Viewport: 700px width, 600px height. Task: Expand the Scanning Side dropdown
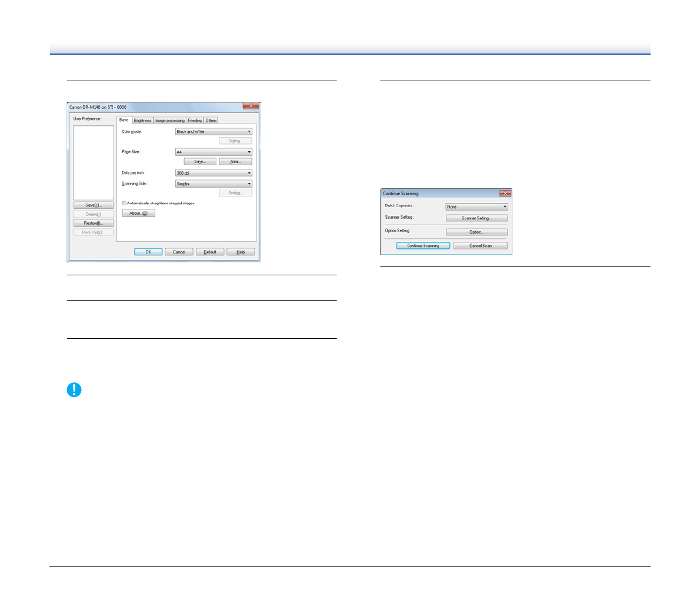(214, 184)
